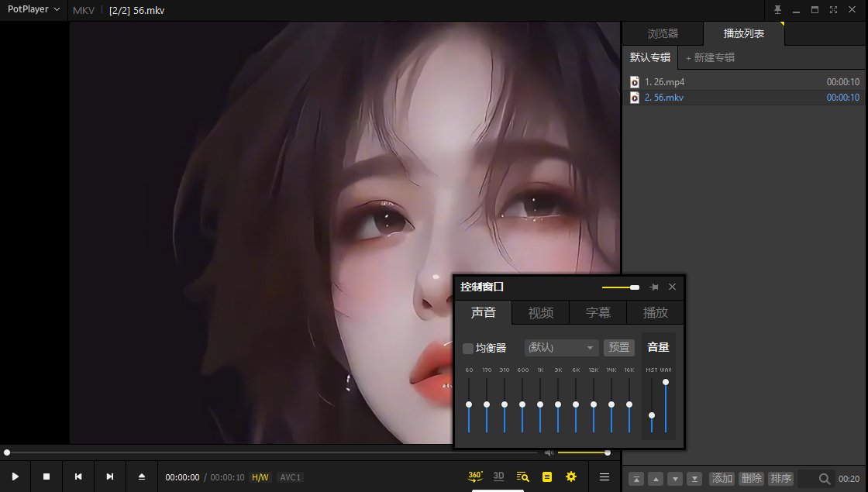Screen dimensions: 868x492
Task: Open the 浏览器 tab
Action: tap(663, 34)
